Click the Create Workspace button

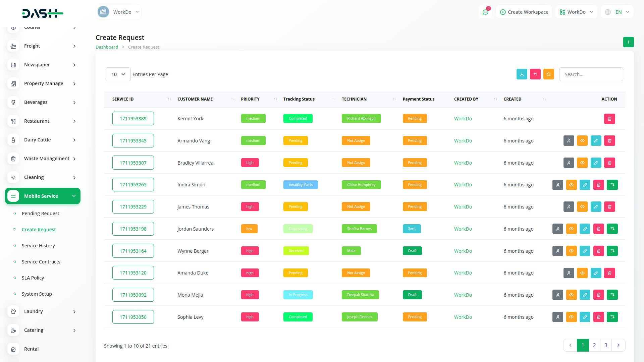524,12
